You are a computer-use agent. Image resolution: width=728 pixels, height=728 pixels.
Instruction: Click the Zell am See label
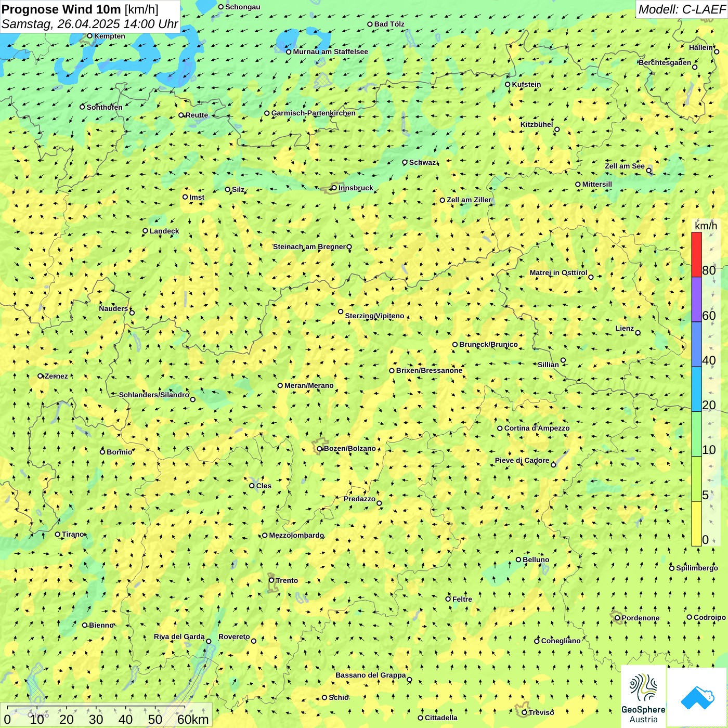[x=625, y=166]
